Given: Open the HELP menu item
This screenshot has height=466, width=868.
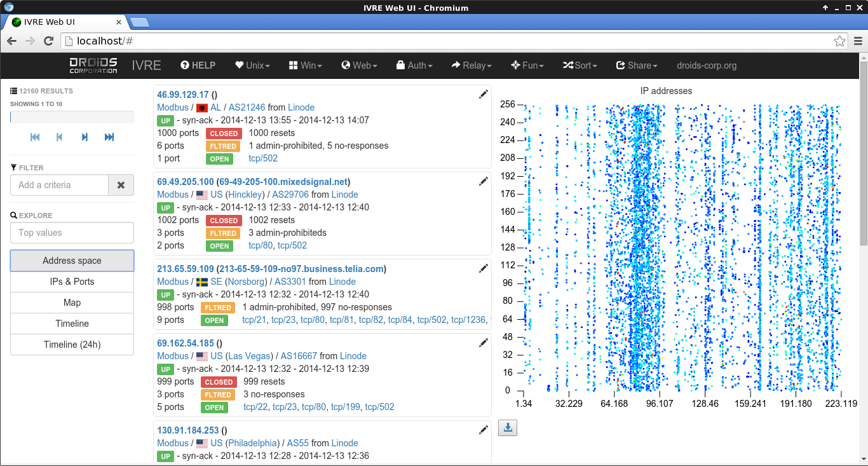Looking at the screenshot, I should (198, 65).
